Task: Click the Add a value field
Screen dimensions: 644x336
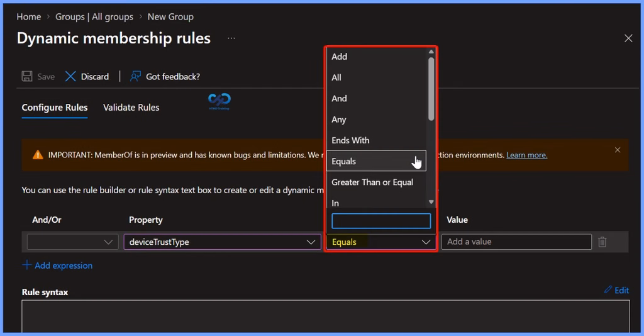Action: click(516, 242)
